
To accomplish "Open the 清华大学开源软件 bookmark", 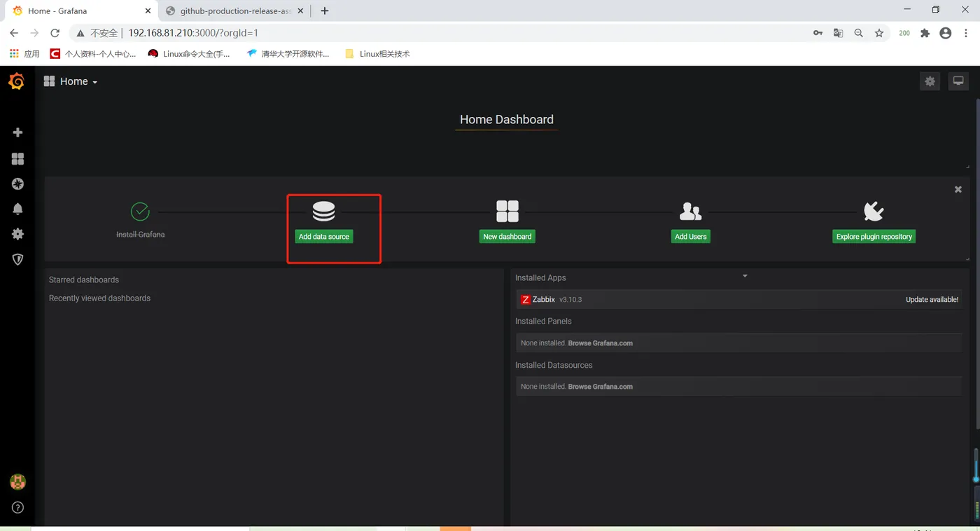I will (x=288, y=54).
